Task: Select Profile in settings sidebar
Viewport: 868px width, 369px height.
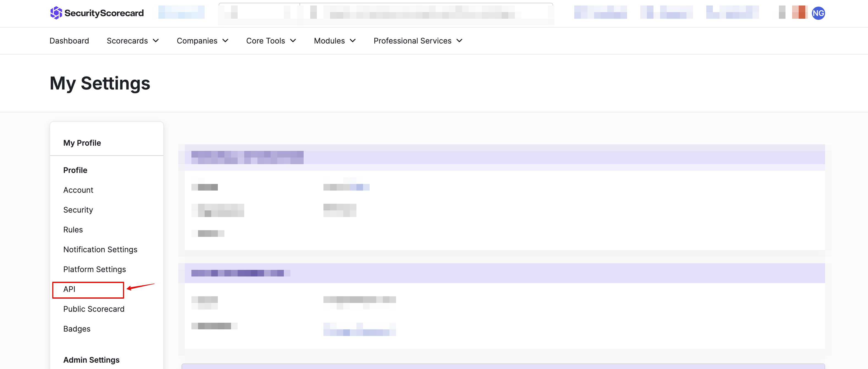Action: tap(75, 170)
